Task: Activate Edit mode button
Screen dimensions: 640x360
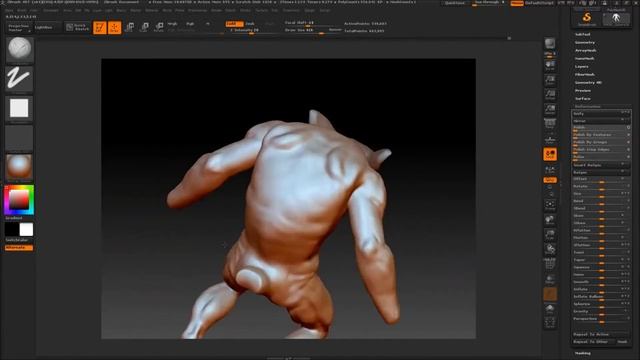Action: (100, 27)
